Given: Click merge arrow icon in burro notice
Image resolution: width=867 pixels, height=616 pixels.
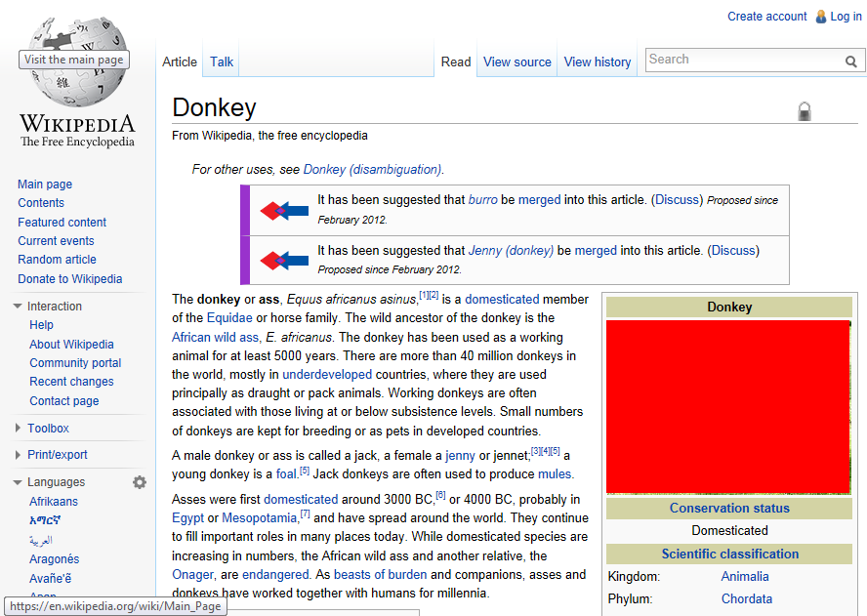Looking at the screenshot, I should [284, 210].
